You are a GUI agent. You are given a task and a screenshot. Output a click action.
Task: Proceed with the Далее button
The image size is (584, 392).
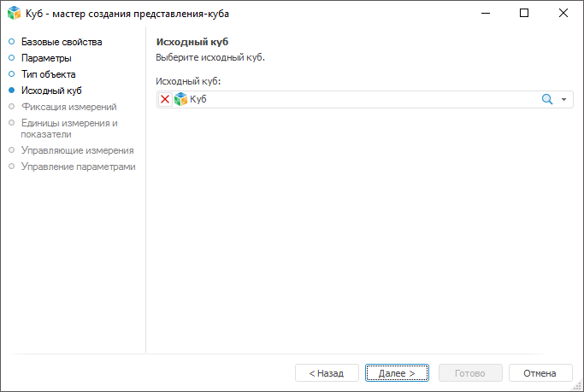click(397, 373)
